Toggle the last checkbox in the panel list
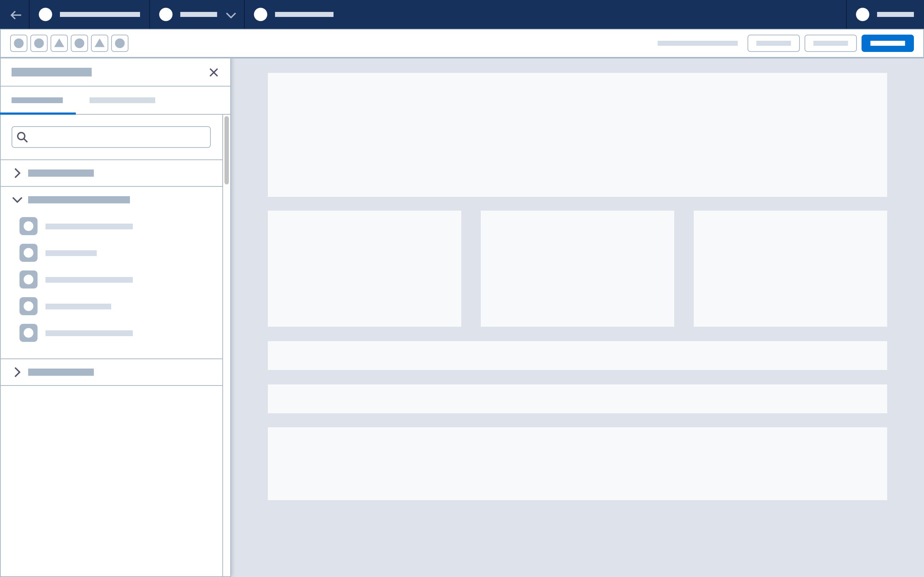Screen dimensions: 924x577 pyautogui.click(x=28, y=332)
